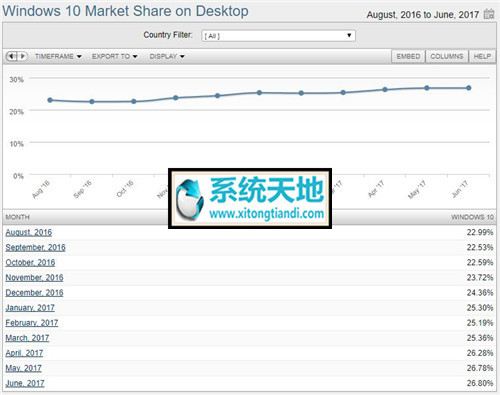The image size is (500, 395).
Task: Click the Windows 10 Market Share on Desktop title
Action: (125, 11)
